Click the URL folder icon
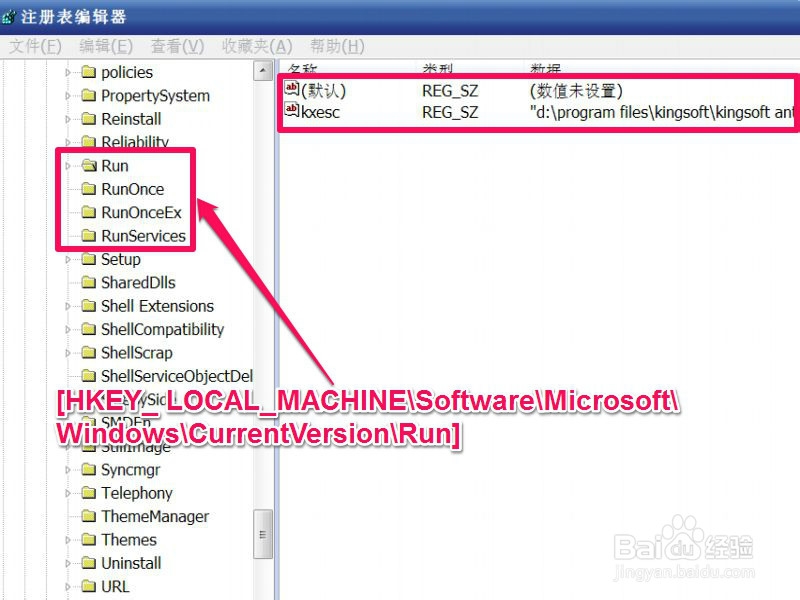This screenshot has width=800, height=600. coord(89,586)
